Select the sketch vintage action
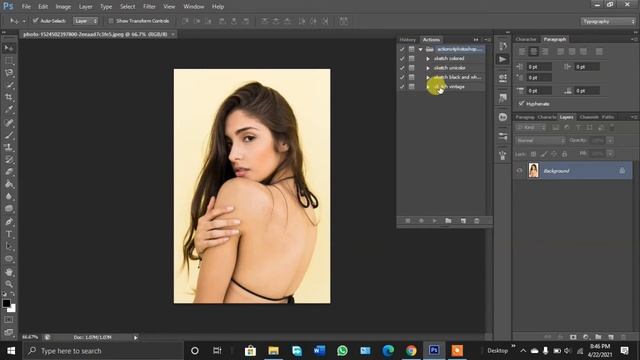The image size is (640, 360). [x=449, y=87]
